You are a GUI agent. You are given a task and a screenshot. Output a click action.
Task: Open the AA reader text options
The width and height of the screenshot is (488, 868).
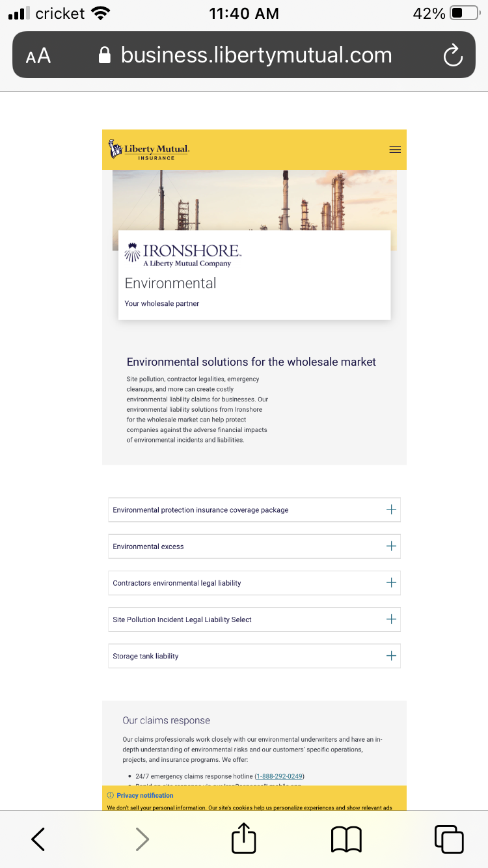click(x=38, y=56)
